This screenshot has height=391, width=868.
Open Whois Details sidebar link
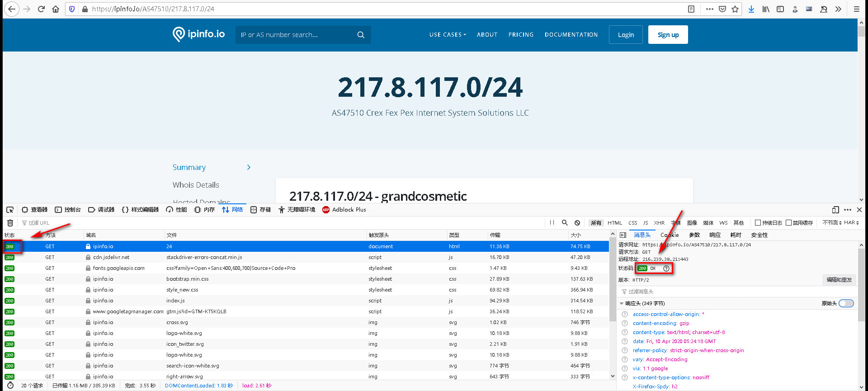[x=196, y=185]
